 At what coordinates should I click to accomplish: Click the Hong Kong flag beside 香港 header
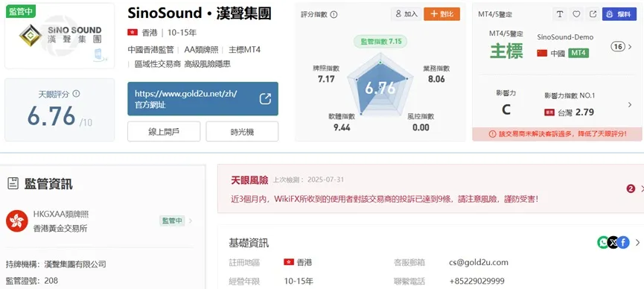(x=133, y=32)
